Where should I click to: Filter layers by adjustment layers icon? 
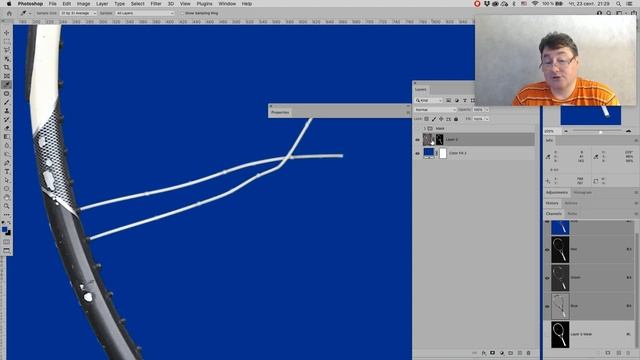coord(457,100)
